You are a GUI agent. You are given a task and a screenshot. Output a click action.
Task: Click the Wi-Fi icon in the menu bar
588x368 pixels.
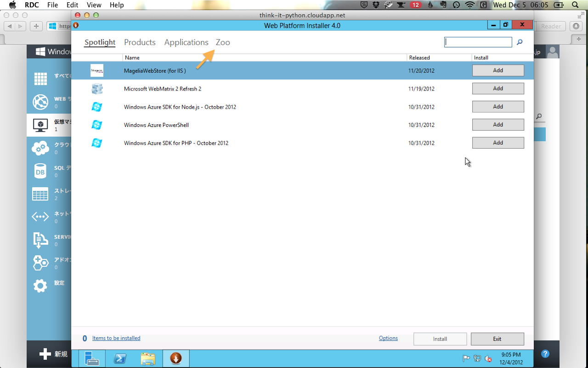pos(469,5)
